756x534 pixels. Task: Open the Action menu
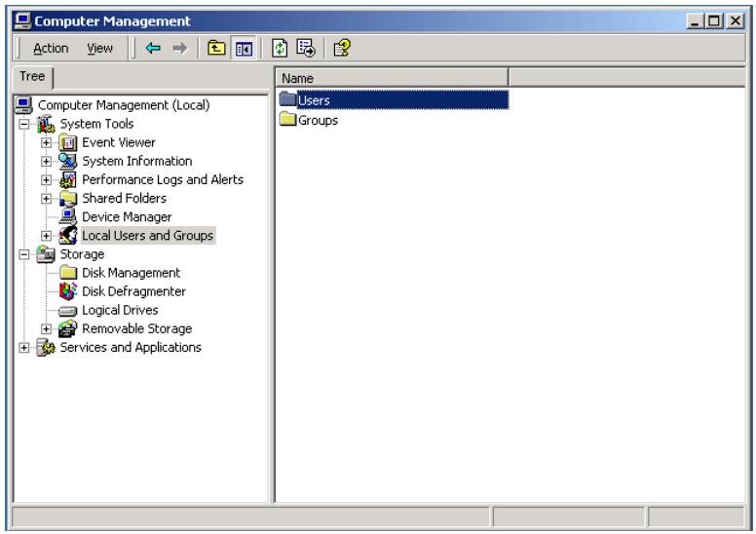click(x=51, y=49)
